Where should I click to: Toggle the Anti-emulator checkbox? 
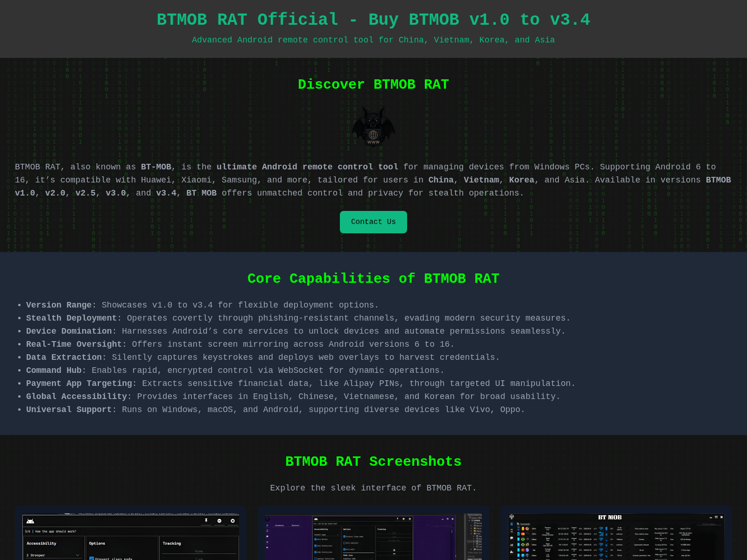344,543
